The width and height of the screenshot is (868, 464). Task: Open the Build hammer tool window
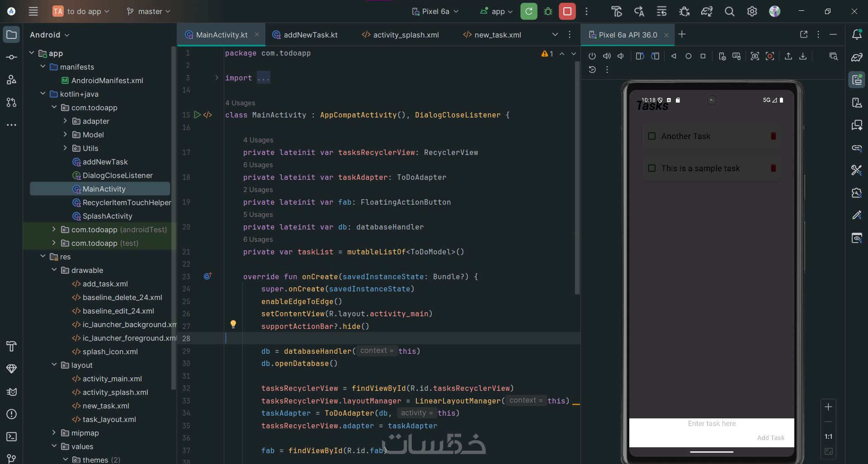point(12,347)
